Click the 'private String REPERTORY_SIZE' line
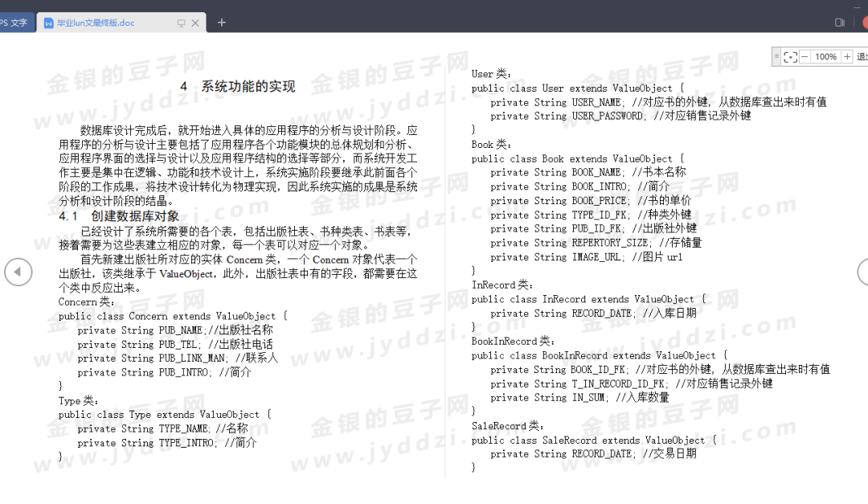The width and height of the screenshot is (868, 504). [596, 243]
